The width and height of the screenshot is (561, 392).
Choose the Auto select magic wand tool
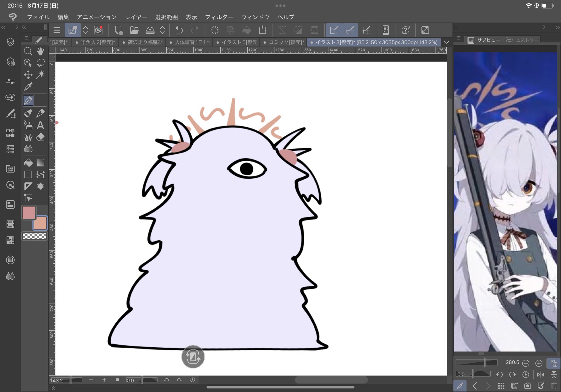coord(40,75)
